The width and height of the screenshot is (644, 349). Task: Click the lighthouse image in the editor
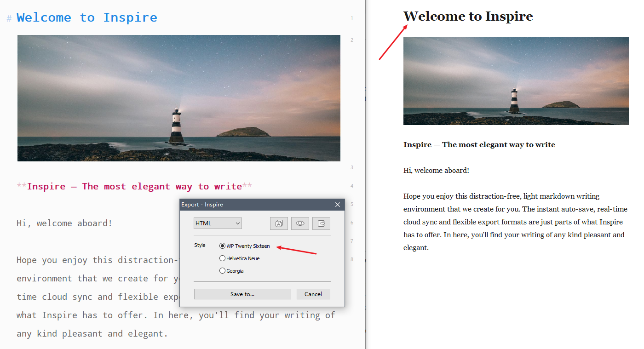179,98
